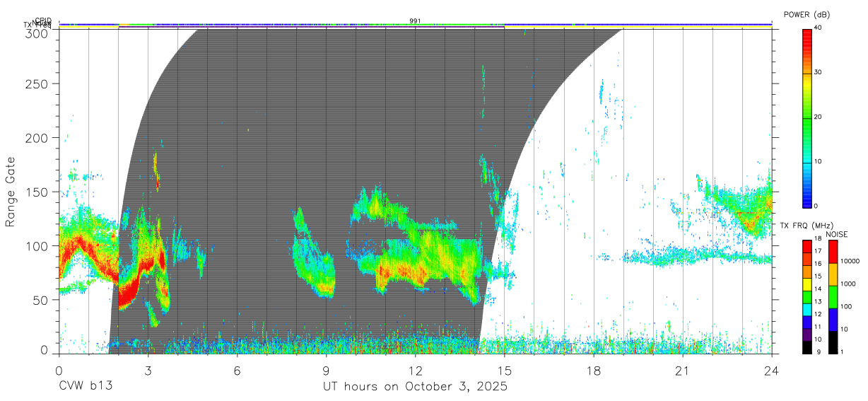Click the 12 label on TX FRQ scale

(819, 314)
